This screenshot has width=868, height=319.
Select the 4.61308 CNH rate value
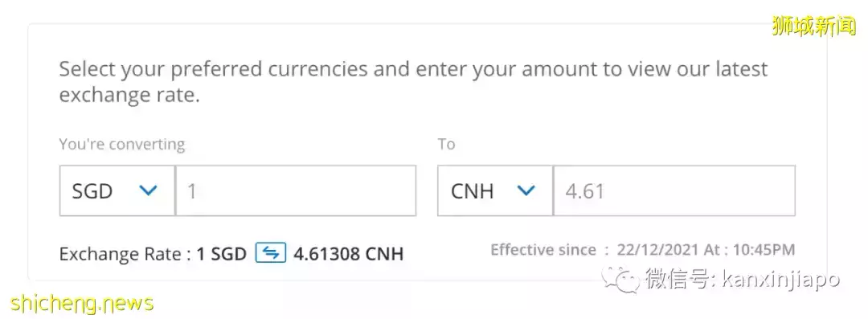pos(348,254)
